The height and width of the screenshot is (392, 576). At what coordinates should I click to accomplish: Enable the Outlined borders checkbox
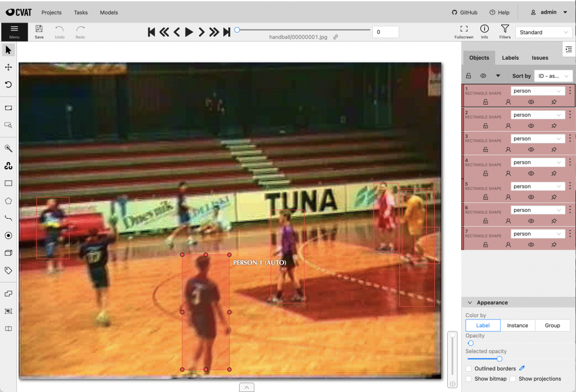click(x=469, y=368)
